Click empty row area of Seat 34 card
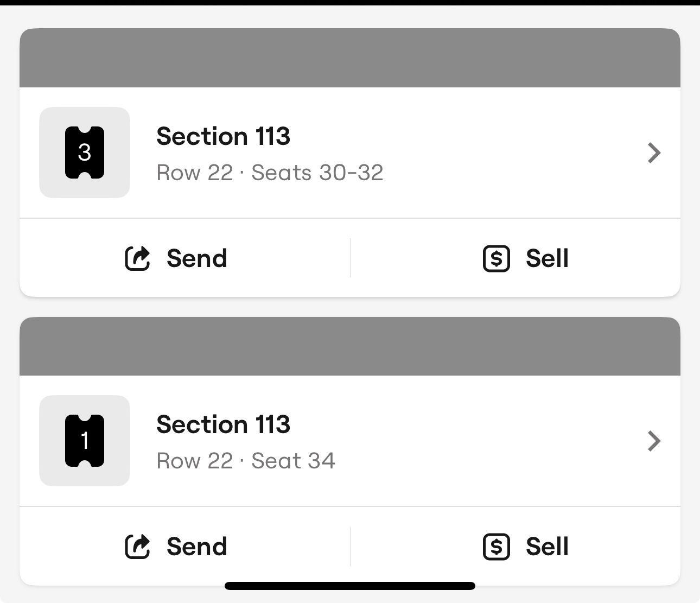 (488, 441)
